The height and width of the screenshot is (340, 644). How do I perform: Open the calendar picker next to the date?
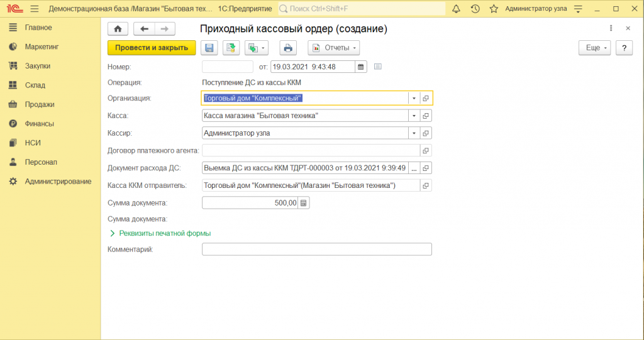[361, 67]
